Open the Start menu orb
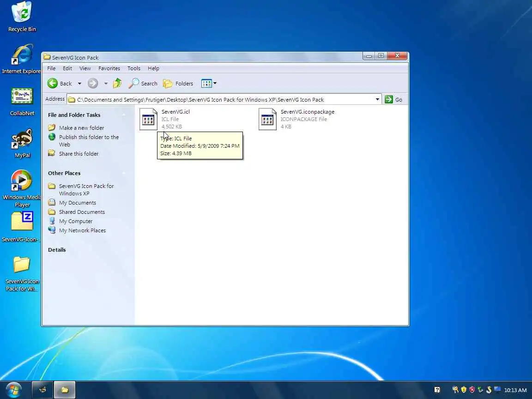 click(13, 390)
